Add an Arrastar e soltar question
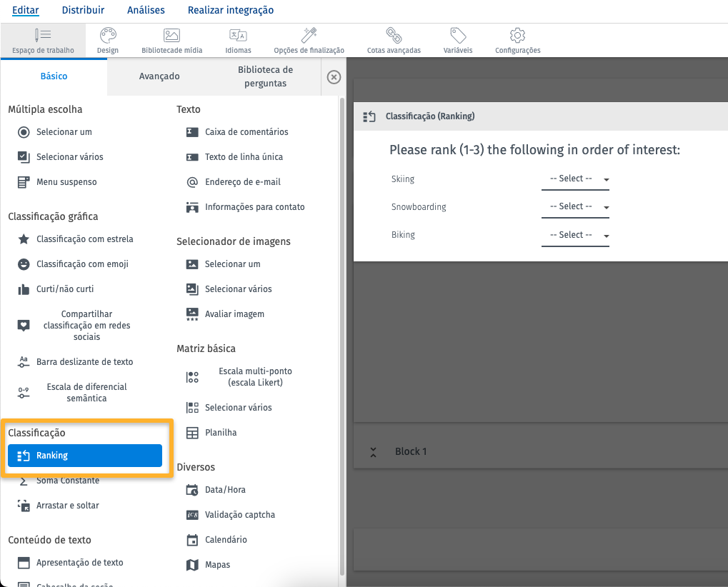Image resolution: width=728 pixels, height=587 pixels. click(x=59, y=506)
